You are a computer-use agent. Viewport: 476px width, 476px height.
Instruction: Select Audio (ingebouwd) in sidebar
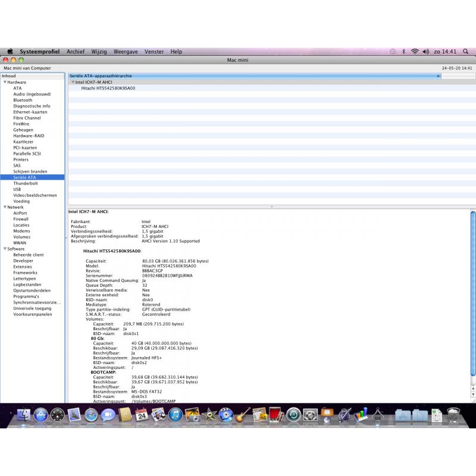32,94
